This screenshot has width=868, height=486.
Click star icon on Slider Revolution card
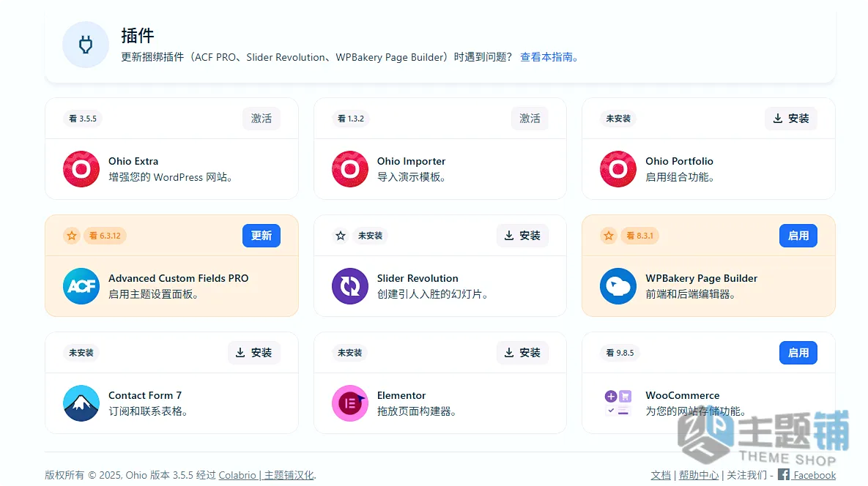click(341, 236)
